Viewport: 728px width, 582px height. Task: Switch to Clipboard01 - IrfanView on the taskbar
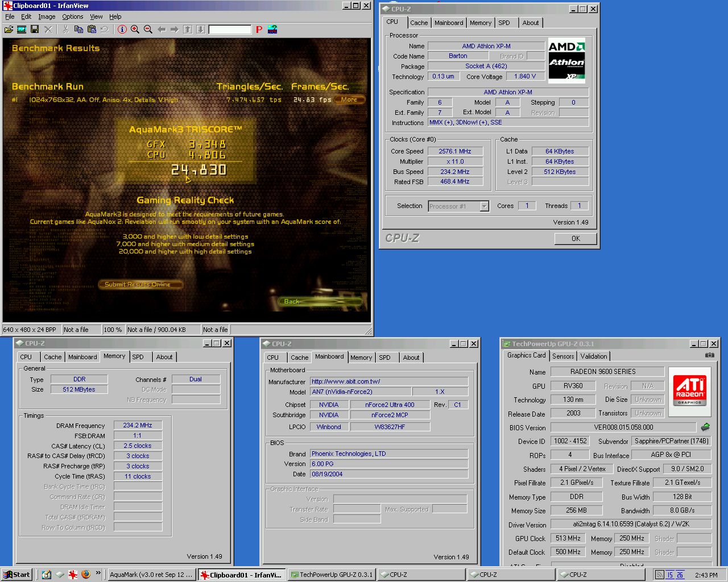coord(241,575)
